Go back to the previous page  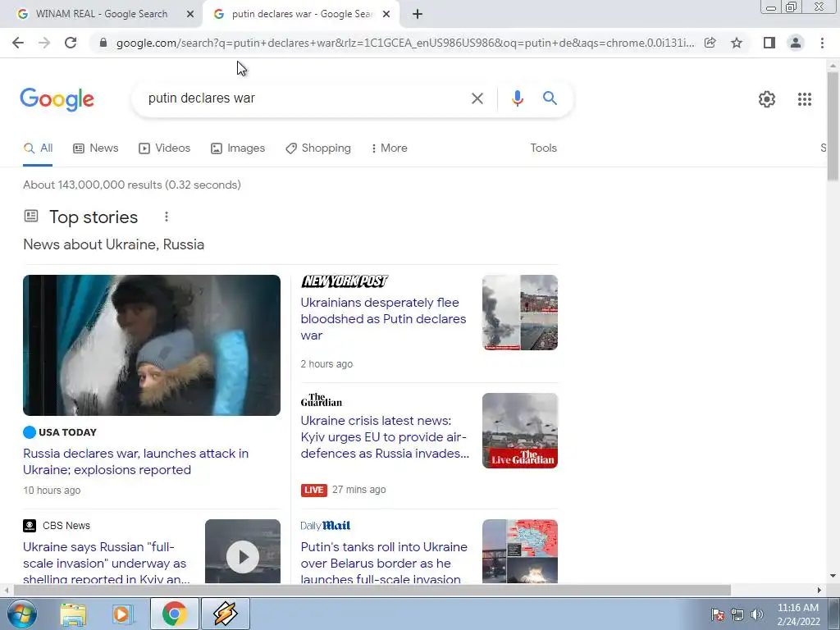(18, 43)
